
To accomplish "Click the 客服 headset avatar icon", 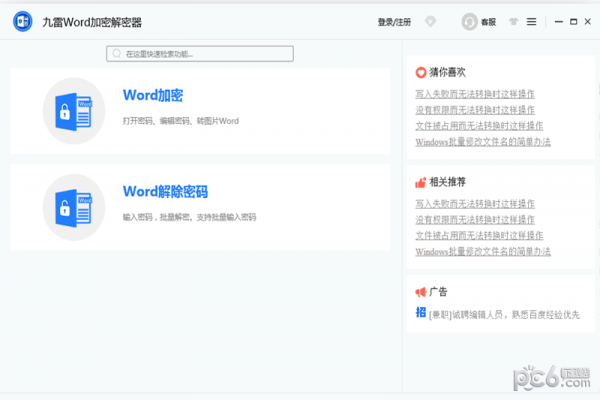I will coord(469,22).
